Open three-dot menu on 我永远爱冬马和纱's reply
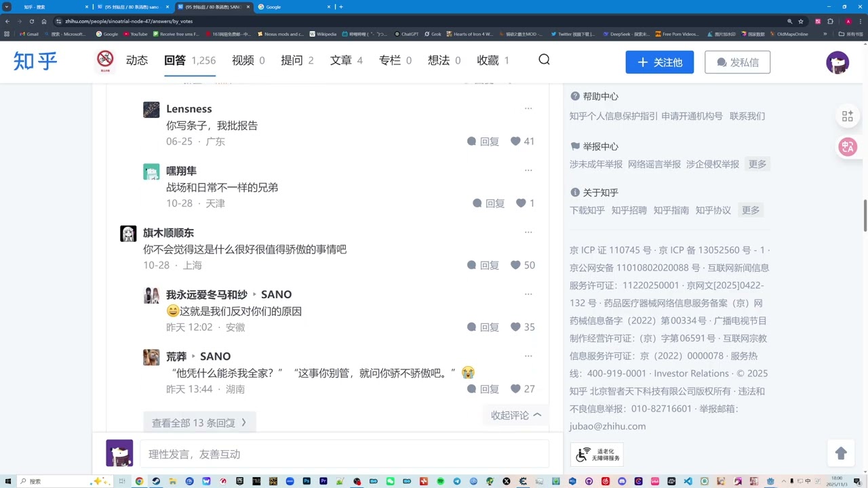Image resolution: width=868 pixels, height=488 pixels. (528, 294)
